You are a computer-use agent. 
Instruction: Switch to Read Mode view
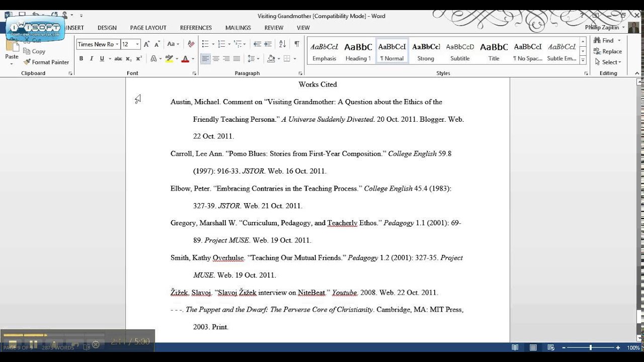pyautogui.click(x=515, y=347)
